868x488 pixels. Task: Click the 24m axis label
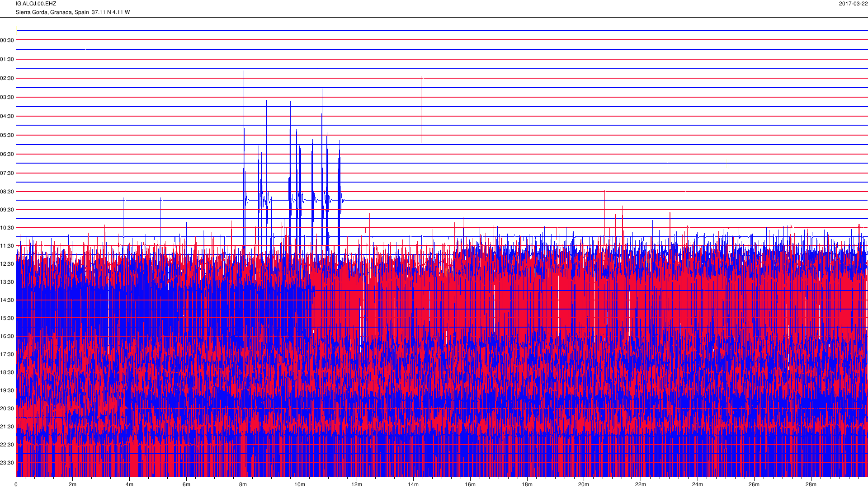pyautogui.click(x=698, y=484)
